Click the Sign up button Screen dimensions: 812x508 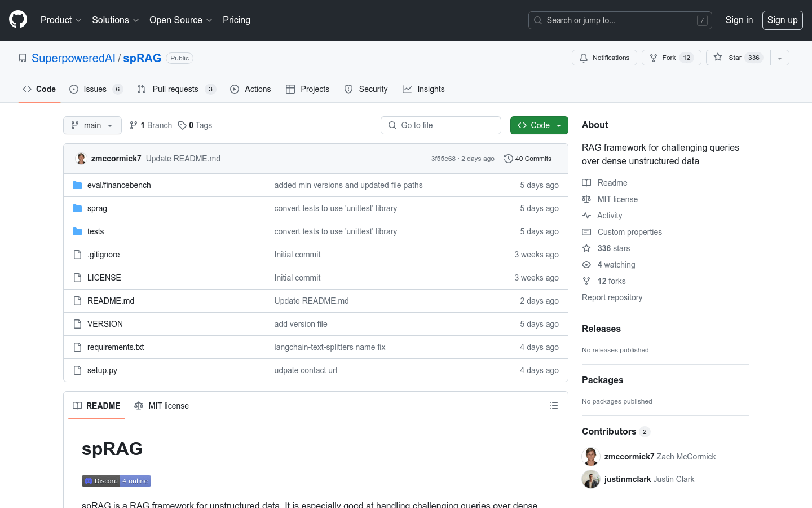[783, 20]
